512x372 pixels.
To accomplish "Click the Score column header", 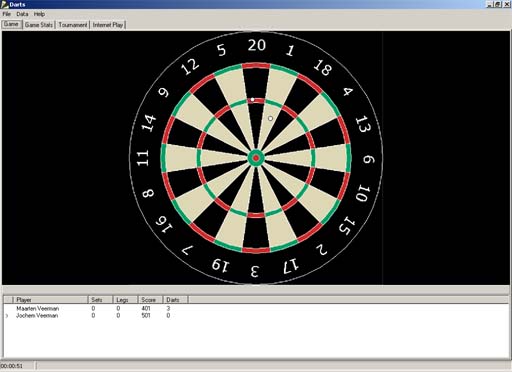I will tap(150, 300).
